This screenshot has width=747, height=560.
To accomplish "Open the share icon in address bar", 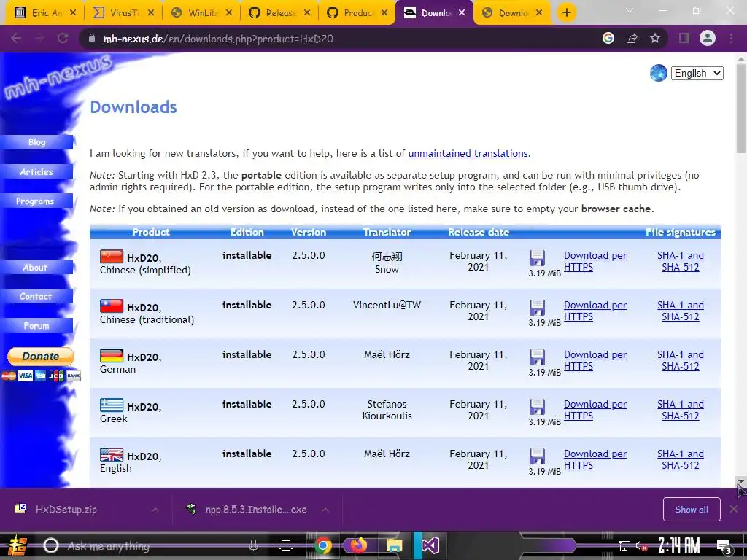I will click(x=632, y=38).
